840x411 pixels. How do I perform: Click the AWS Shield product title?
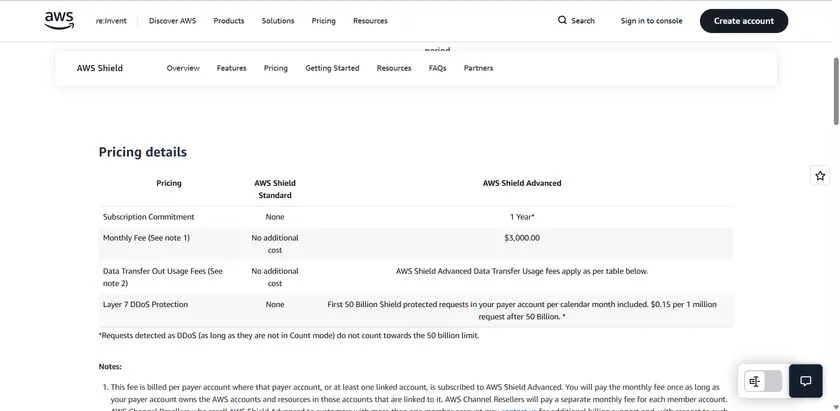(100, 68)
